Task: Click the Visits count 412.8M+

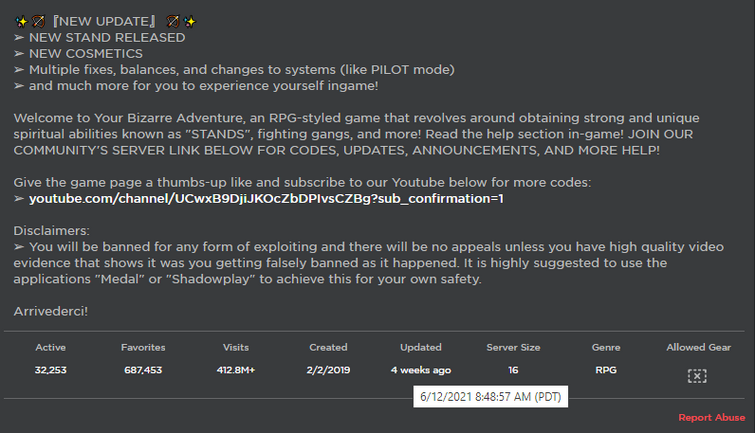Action: [236, 370]
